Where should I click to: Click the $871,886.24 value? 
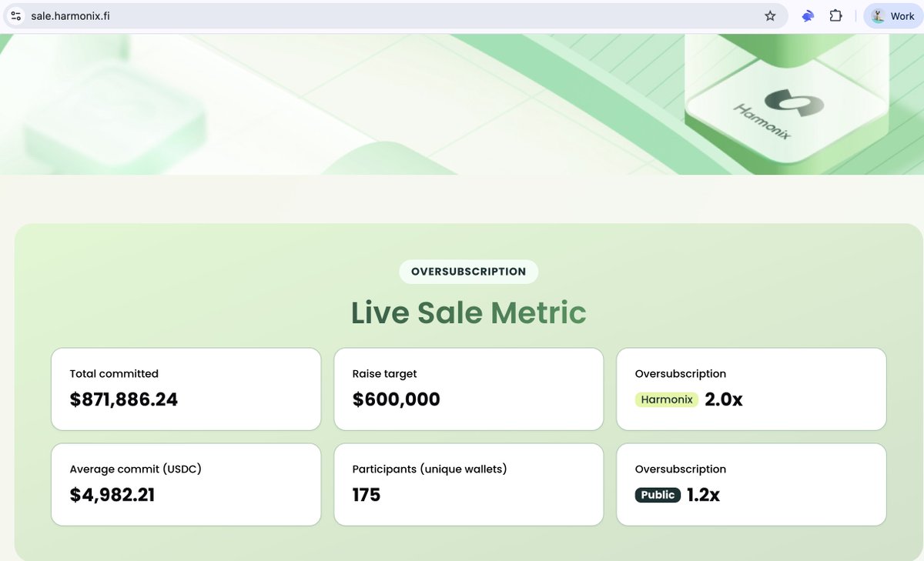point(124,399)
